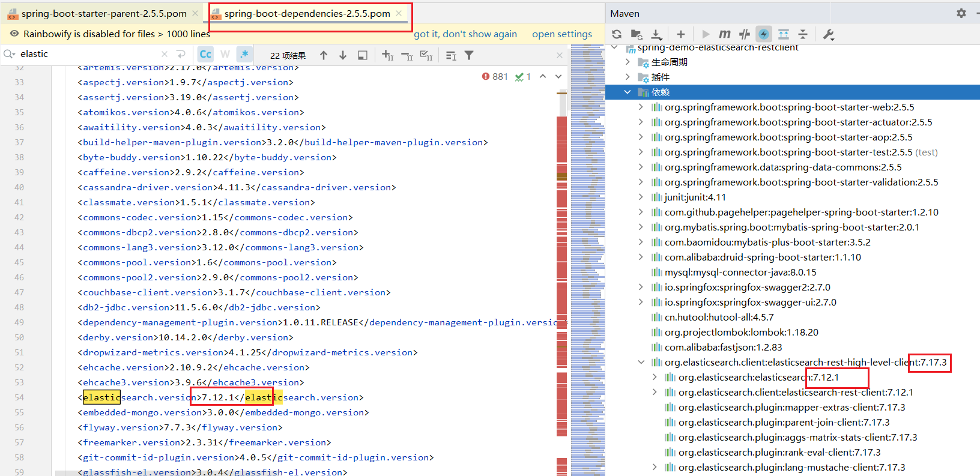Select all occurrences icon

(426, 55)
